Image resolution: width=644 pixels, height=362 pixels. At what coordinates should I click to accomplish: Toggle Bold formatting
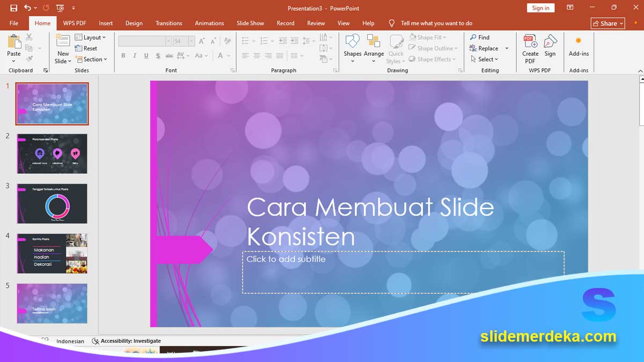123,56
